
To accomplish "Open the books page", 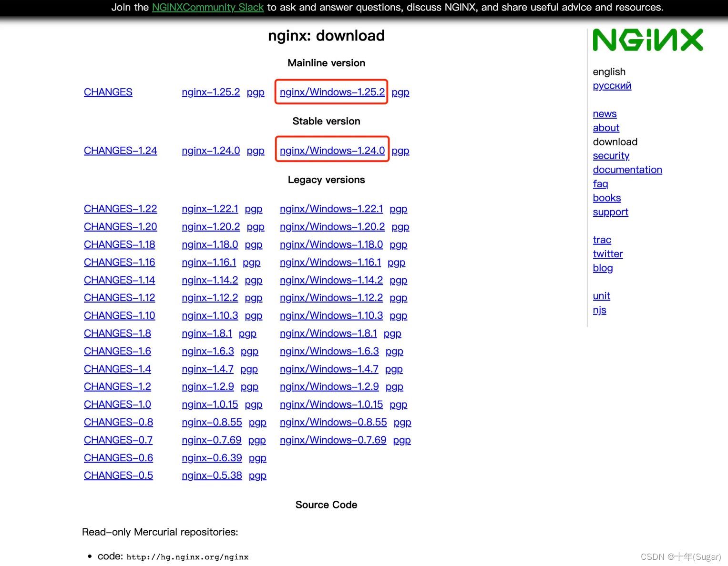I will click(607, 198).
